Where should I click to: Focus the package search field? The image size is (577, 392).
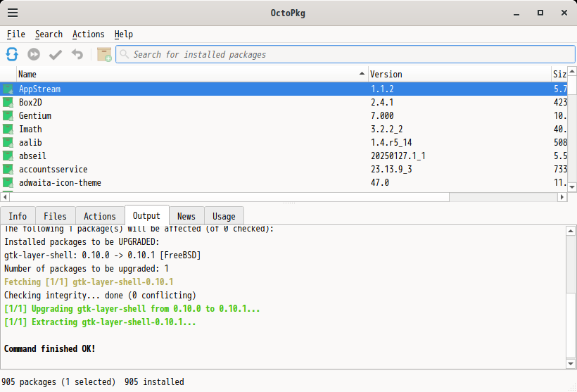point(343,54)
